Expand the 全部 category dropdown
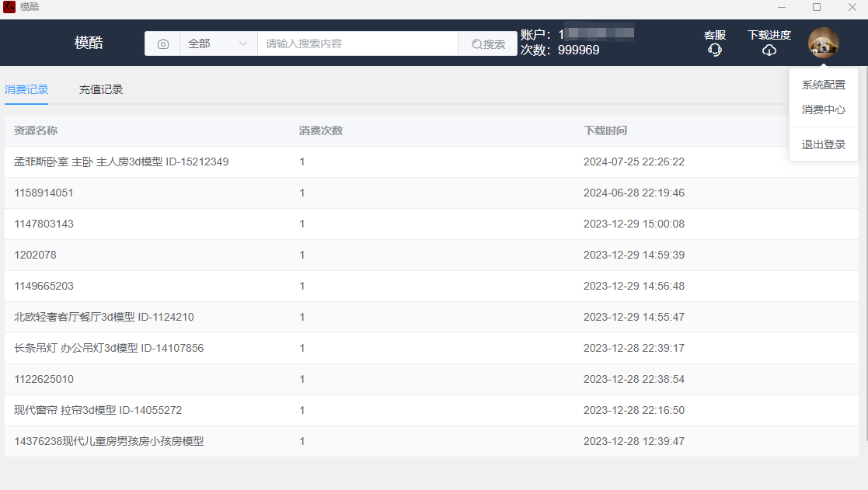Screen dimensions: 868x490 coord(218,44)
